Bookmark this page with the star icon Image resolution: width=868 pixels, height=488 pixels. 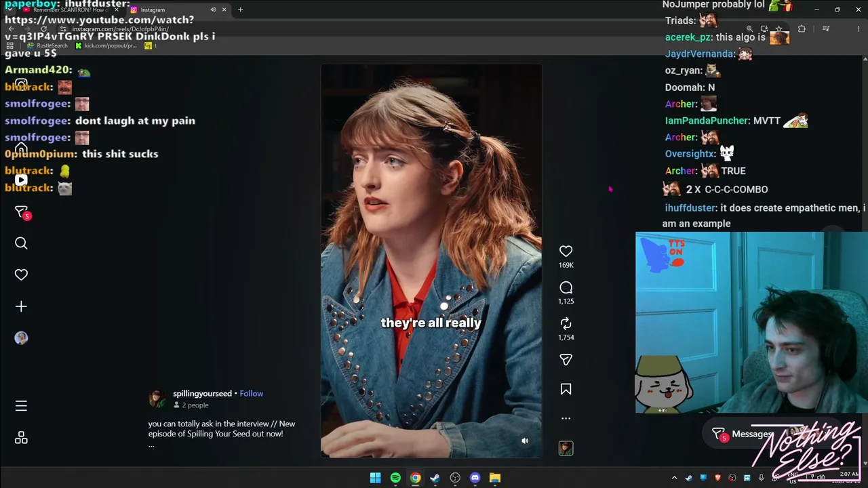778,29
